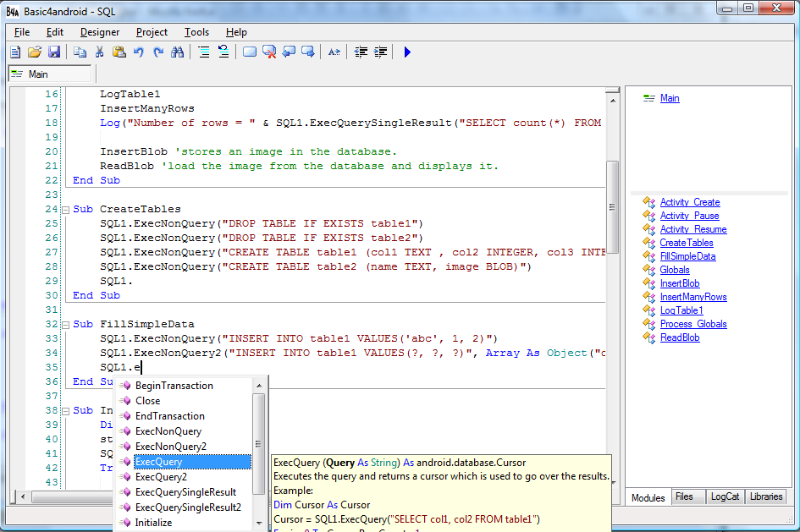The height and width of the screenshot is (532, 800).
Task: Click the autocomplete list scroll-down arrow
Action: coord(259,524)
